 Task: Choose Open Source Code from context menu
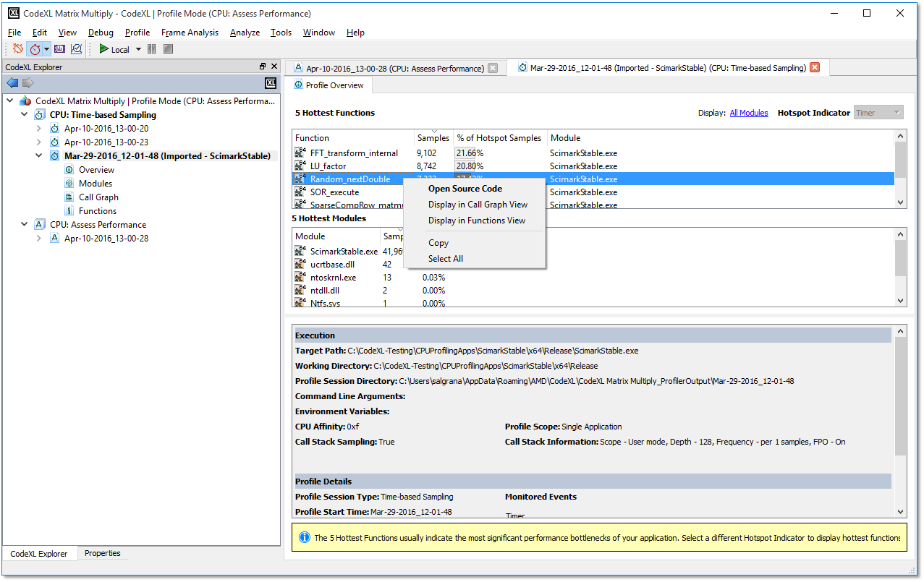coord(465,189)
